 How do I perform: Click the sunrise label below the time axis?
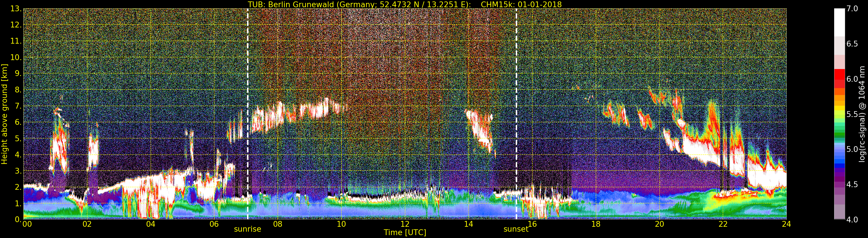point(247,229)
